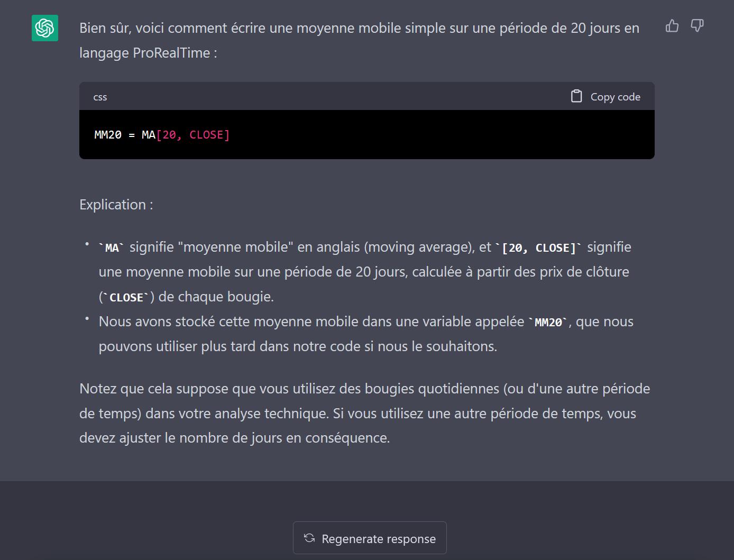Click inline code `MA` in first bullet

click(112, 247)
